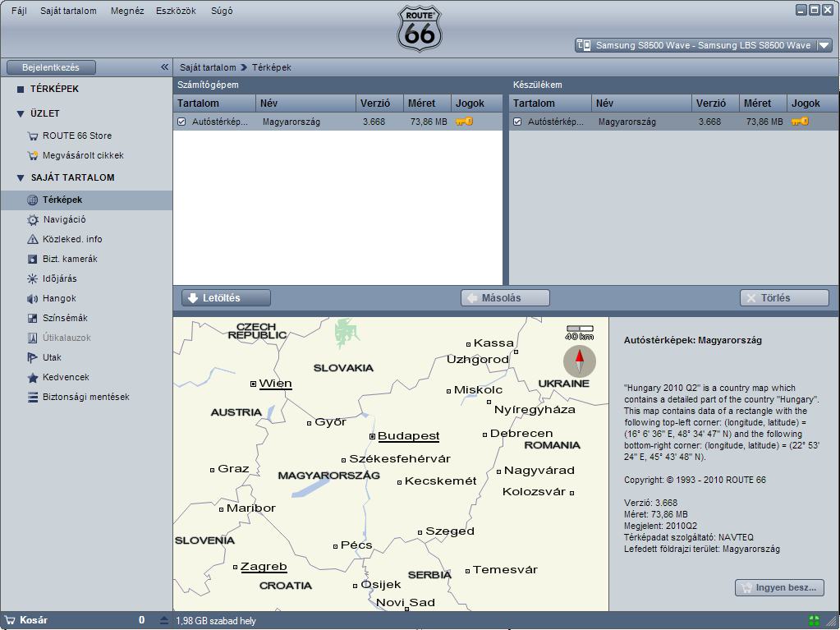This screenshot has height=630, width=840.
Task: Collapse the ÜZLET section
Action: [x=21, y=114]
